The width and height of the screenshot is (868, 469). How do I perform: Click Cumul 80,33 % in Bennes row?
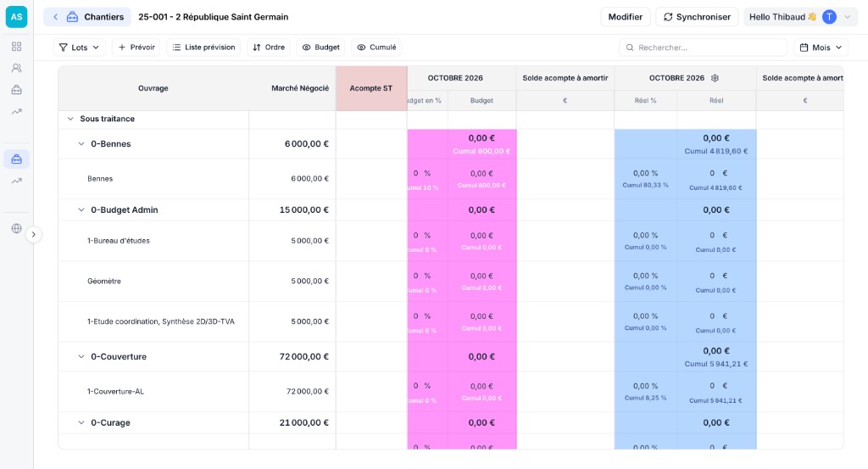645,186
